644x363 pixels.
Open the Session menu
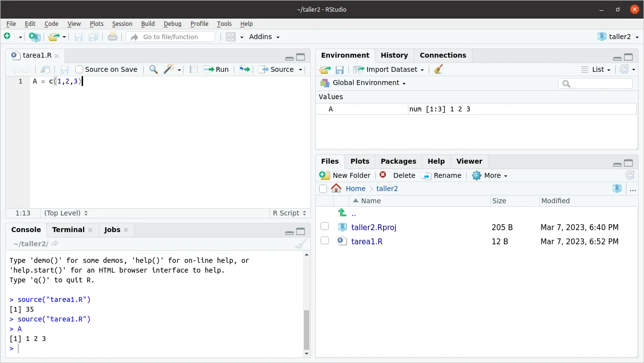(x=122, y=23)
